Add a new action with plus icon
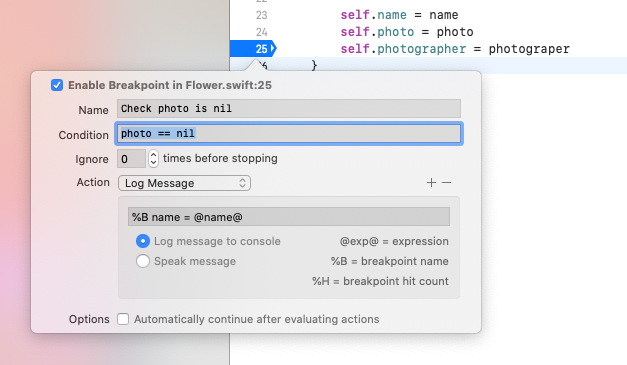 tap(431, 183)
